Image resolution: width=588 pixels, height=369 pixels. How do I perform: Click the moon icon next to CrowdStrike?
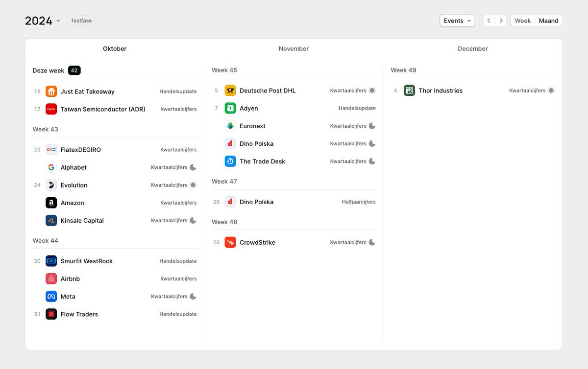point(372,242)
